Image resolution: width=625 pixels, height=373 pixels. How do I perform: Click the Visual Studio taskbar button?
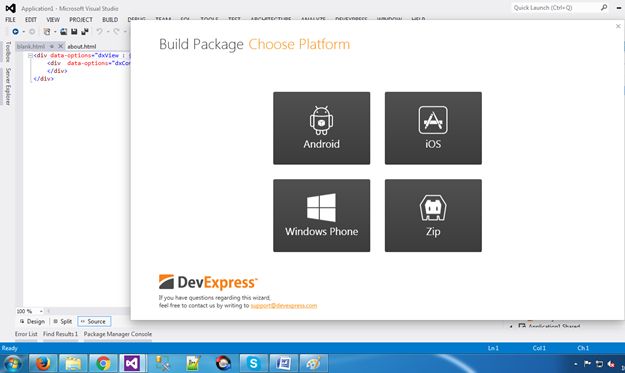click(132, 363)
